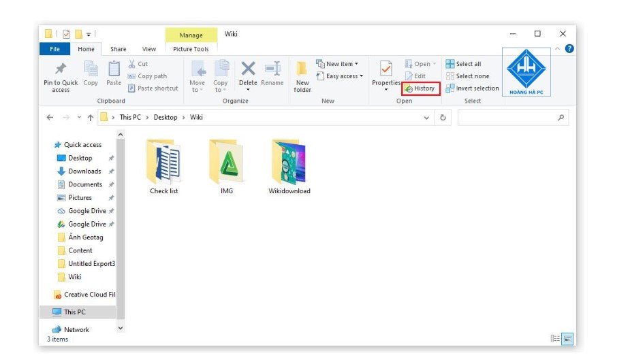Click Select none in ribbon

tap(467, 76)
